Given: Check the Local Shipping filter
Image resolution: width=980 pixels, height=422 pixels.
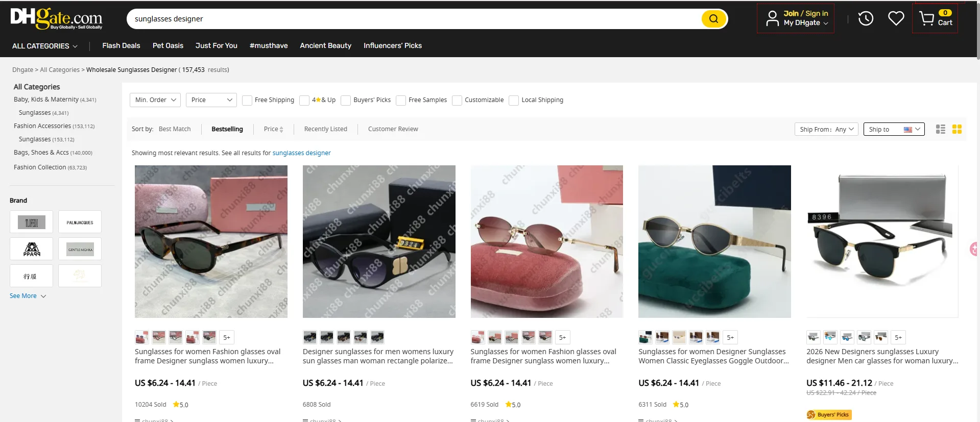Looking at the screenshot, I should click(x=514, y=101).
